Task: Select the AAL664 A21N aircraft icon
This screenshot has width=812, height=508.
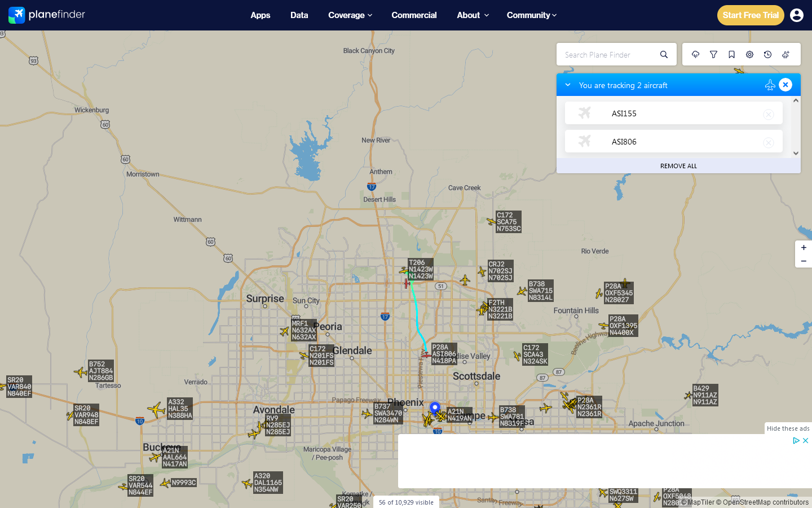Action: (155, 457)
